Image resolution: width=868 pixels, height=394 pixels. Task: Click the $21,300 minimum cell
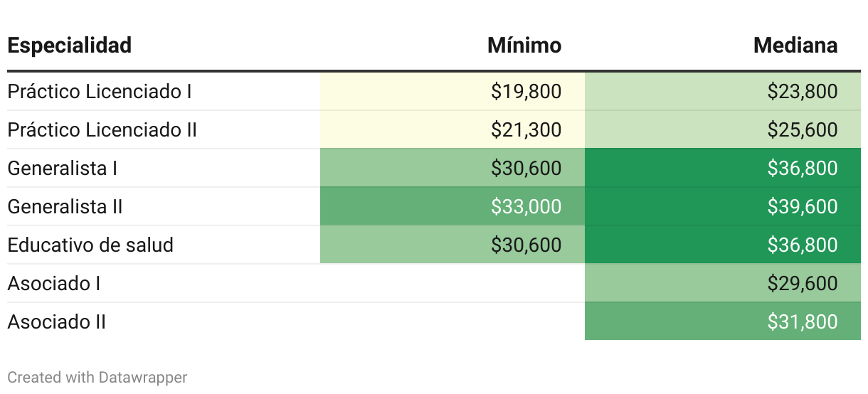click(526, 129)
